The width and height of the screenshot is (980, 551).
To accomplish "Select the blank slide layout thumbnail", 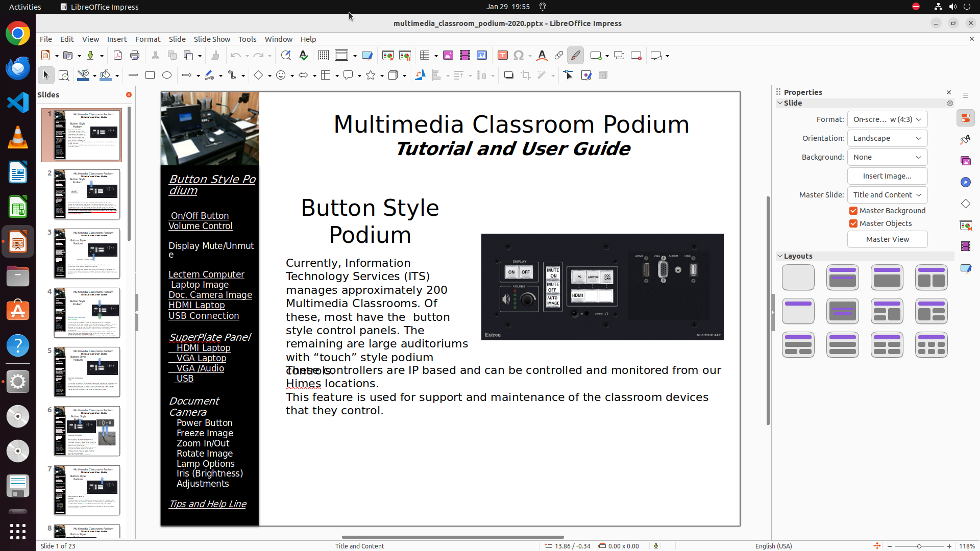I will 798,278.
